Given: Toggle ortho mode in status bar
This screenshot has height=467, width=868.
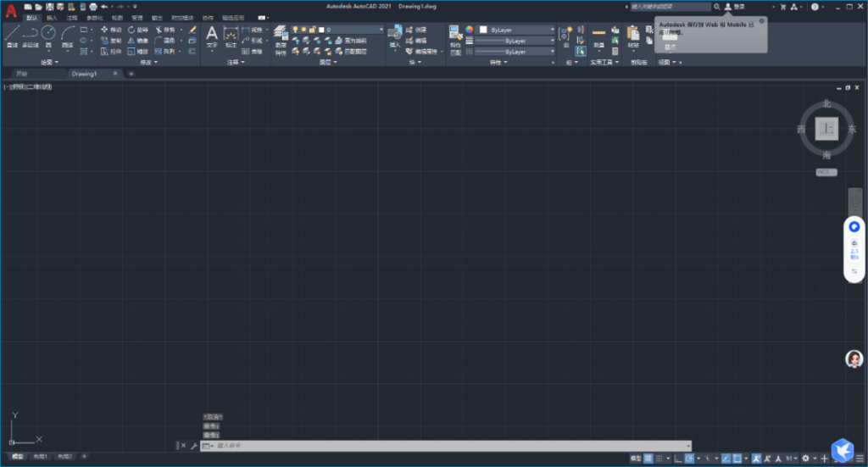Looking at the screenshot, I should tap(676, 459).
